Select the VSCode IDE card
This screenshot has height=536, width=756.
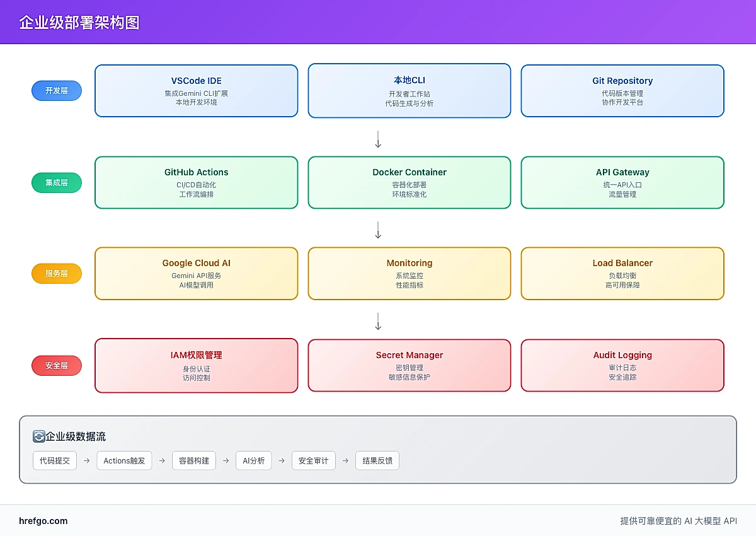pos(197,91)
